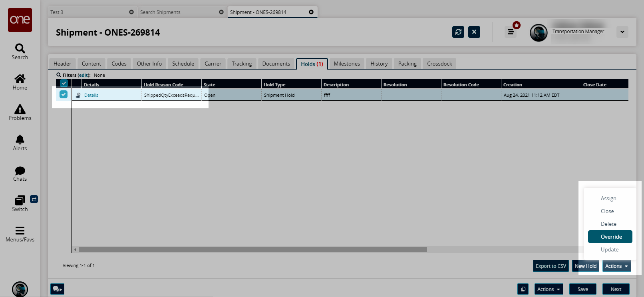Click the copy icon beside bottom Actions
Viewport: 644px width, 297px height.
[x=523, y=289]
